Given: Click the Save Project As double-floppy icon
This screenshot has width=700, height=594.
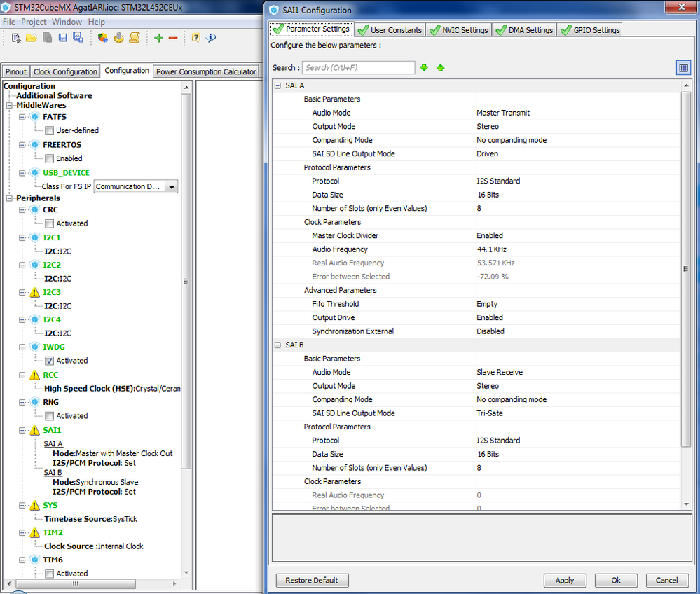Looking at the screenshot, I should [78, 38].
